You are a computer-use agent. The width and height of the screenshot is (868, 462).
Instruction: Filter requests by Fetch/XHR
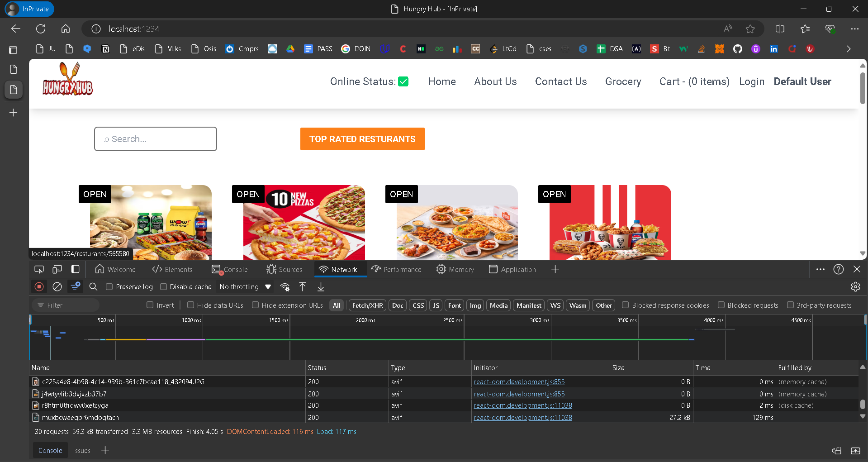pos(368,305)
